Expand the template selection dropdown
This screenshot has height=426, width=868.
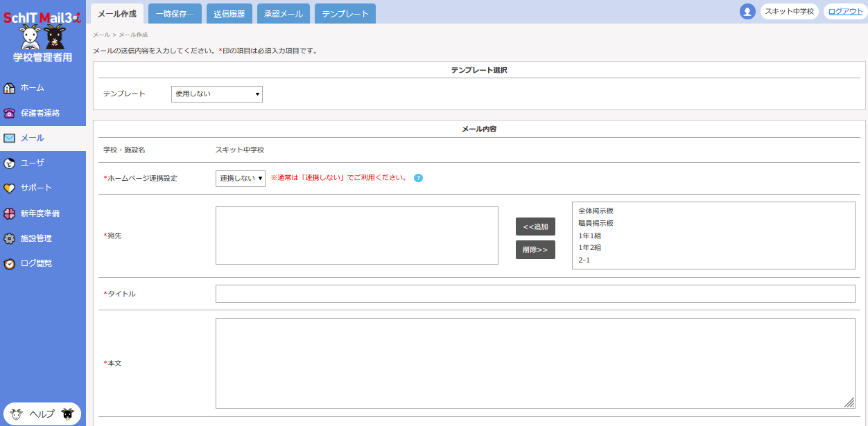pyautogui.click(x=217, y=94)
